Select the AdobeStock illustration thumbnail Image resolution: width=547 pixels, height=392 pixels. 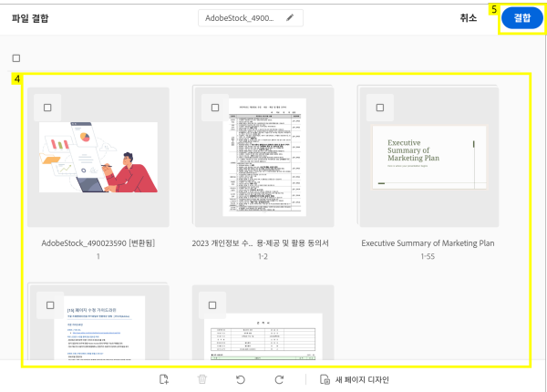(98, 157)
